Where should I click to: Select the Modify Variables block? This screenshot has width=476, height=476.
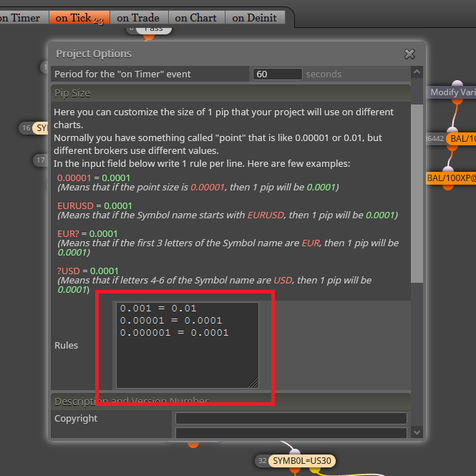point(452,92)
